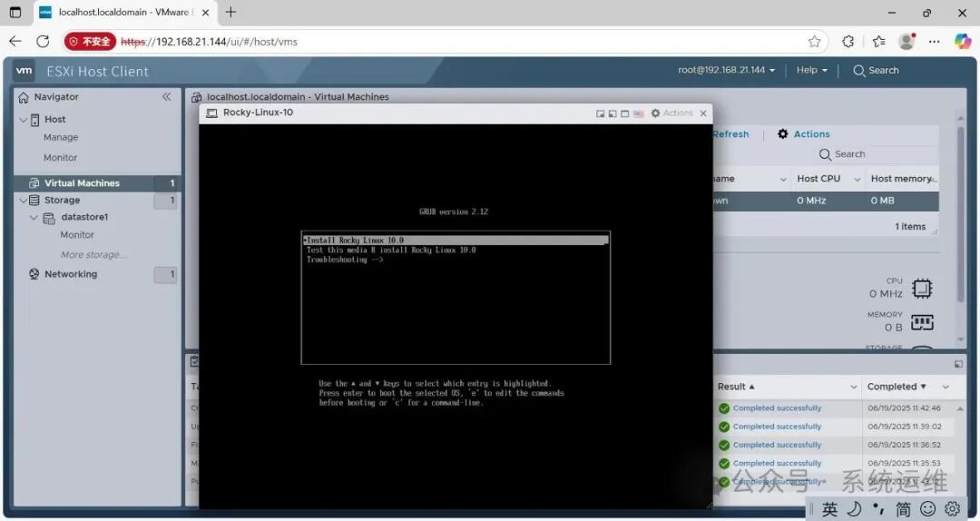The height and width of the screenshot is (521, 980).
Task: Select Virtual Machines in Navigator
Action: [x=82, y=183]
